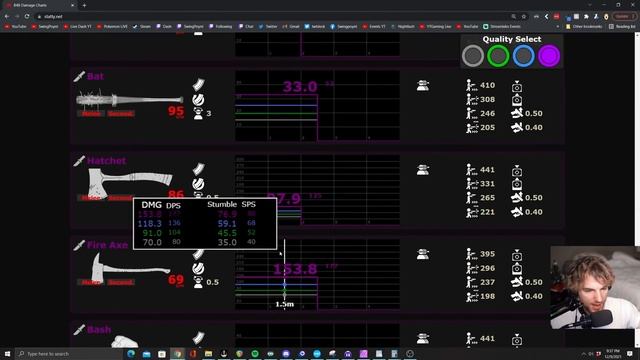Click the figure icon beside 410
Screen dimensions: 640x360
(471, 85)
